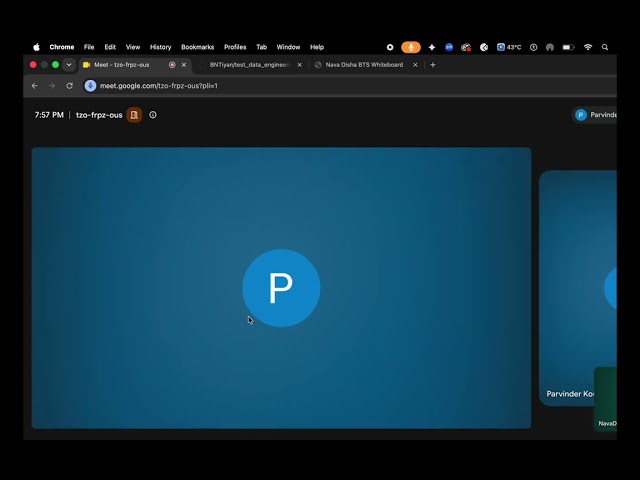The height and width of the screenshot is (480, 640).
Task: Expand the Chrome tab search dropdown
Action: pos(69,65)
